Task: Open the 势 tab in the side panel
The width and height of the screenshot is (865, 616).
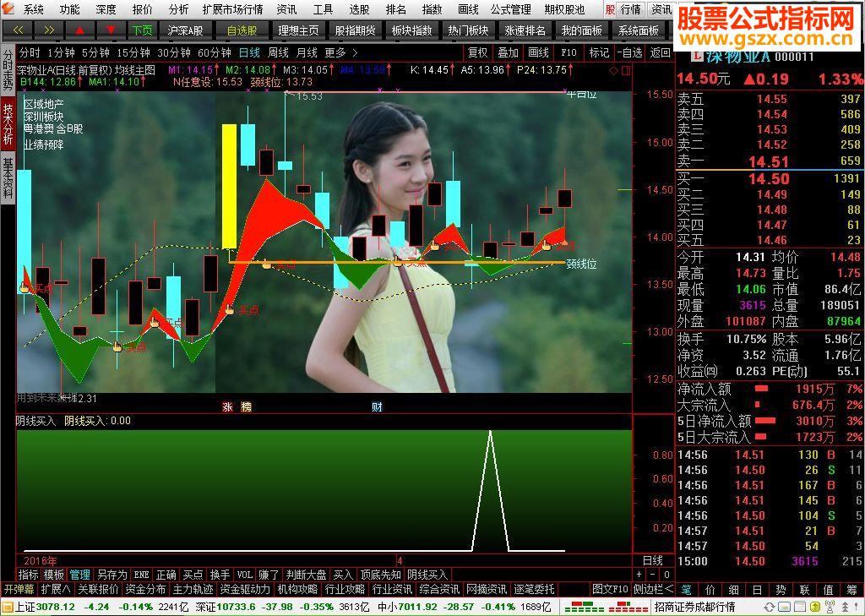Action: click(x=781, y=590)
